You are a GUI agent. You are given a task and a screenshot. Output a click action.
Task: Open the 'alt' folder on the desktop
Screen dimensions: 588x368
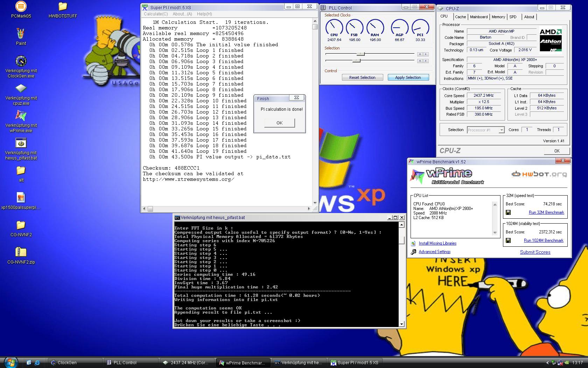point(21,170)
